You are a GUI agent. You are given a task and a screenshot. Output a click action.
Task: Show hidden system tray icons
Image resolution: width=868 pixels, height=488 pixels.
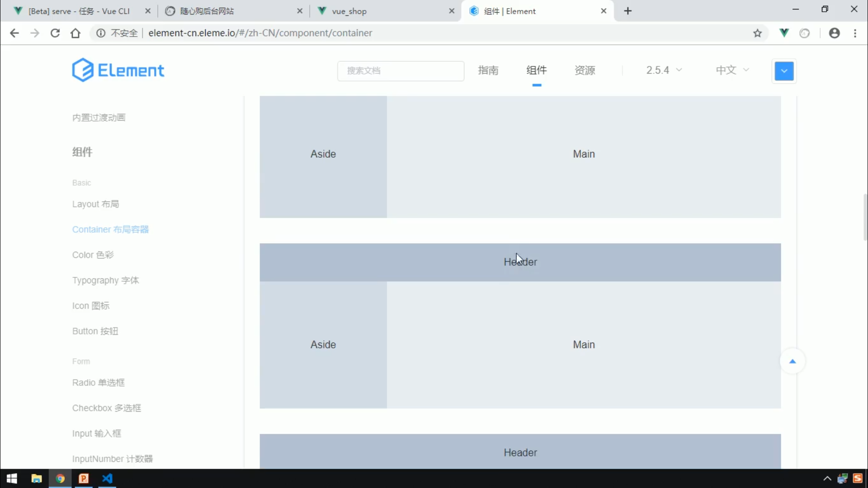[x=827, y=479]
